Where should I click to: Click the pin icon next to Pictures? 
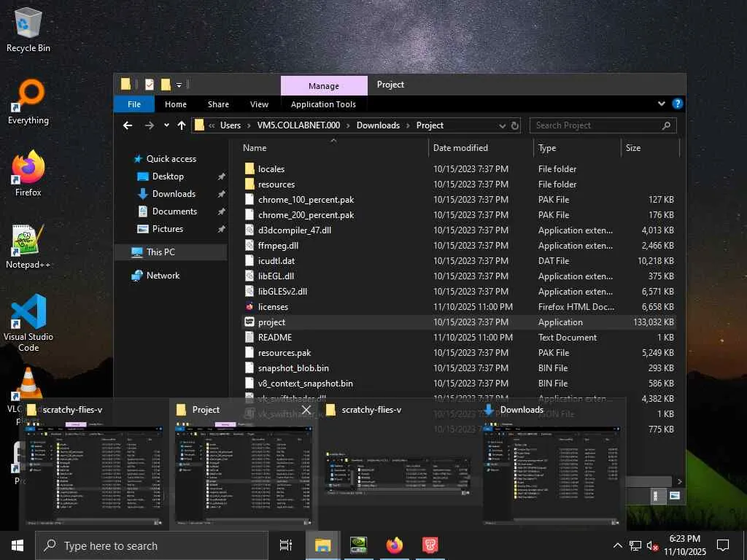tap(221, 229)
